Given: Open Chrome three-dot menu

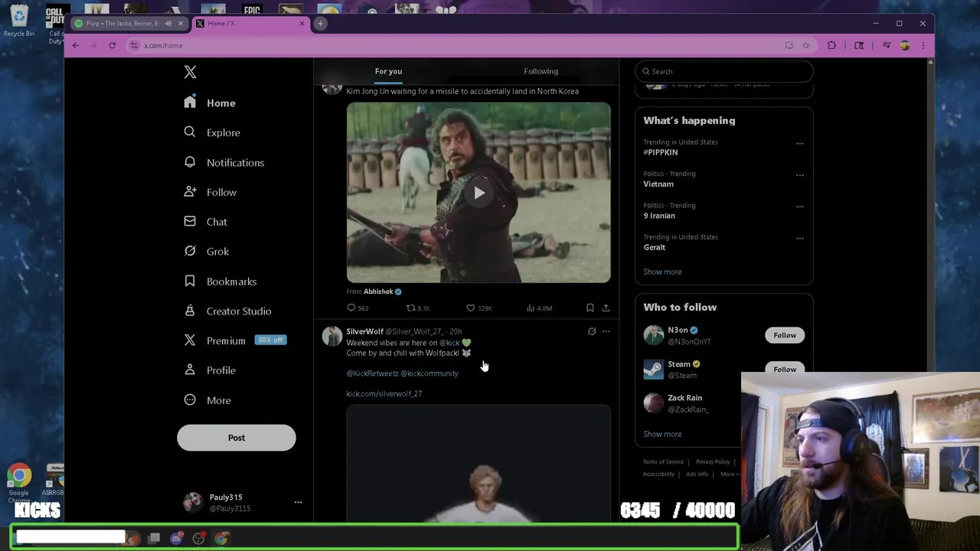Looking at the screenshot, I should [923, 45].
